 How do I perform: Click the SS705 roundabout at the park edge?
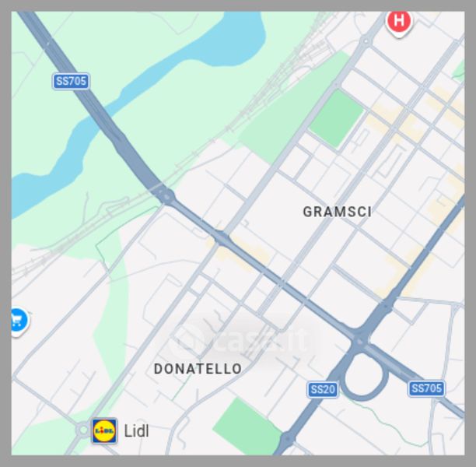pos(166,197)
